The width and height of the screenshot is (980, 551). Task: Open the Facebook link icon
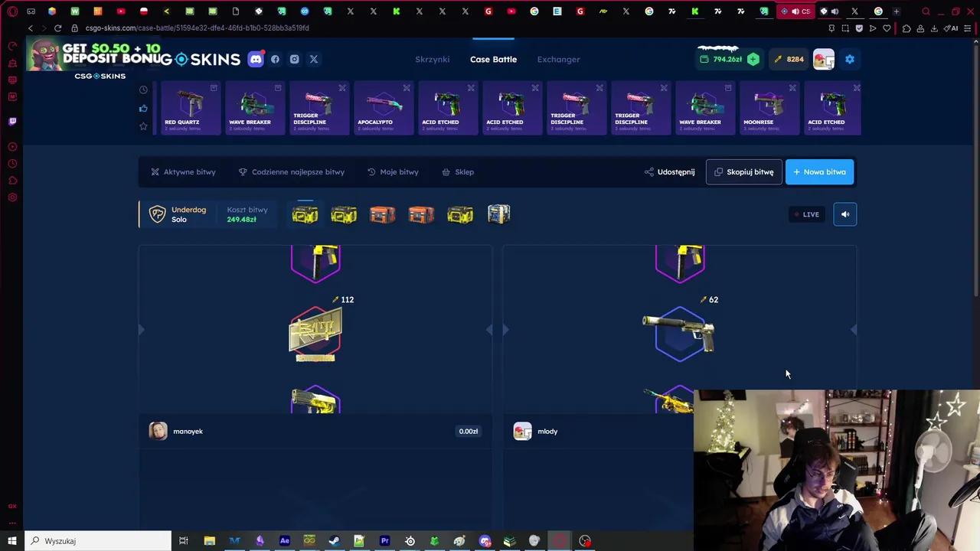pyautogui.click(x=275, y=59)
